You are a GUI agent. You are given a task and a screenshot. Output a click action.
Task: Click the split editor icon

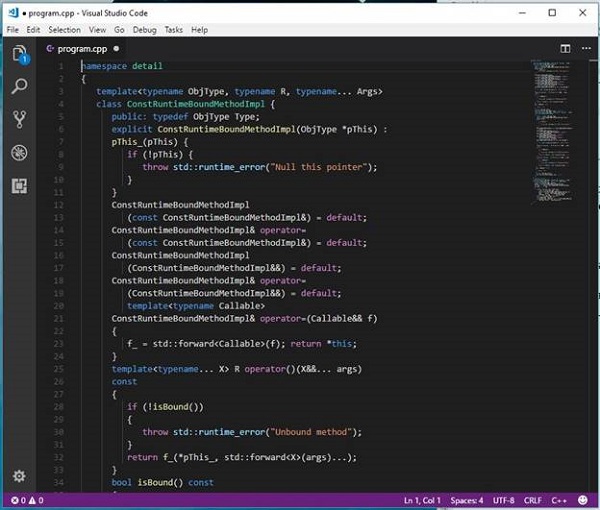click(565, 48)
